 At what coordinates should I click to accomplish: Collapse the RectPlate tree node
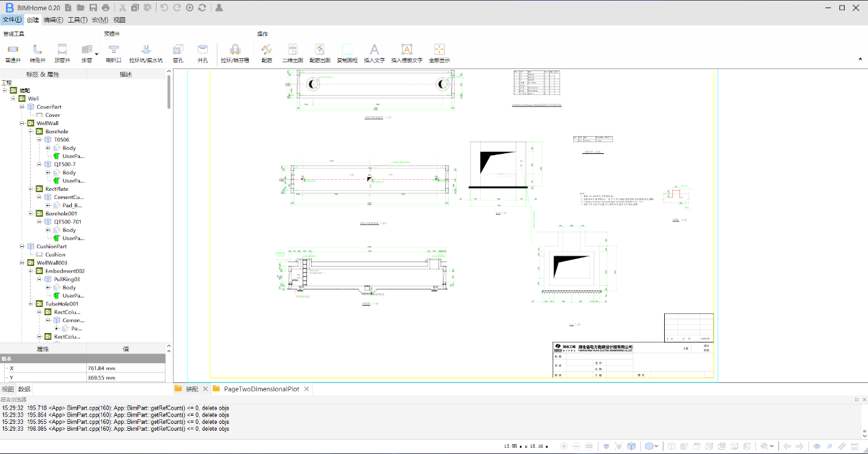(x=31, y=189)
